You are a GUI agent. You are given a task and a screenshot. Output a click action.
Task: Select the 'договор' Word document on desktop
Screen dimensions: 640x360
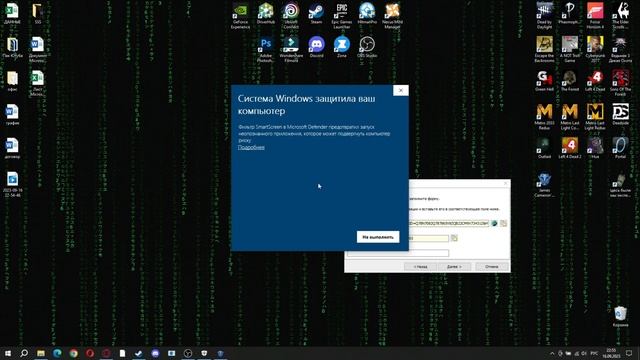(12, 147)
